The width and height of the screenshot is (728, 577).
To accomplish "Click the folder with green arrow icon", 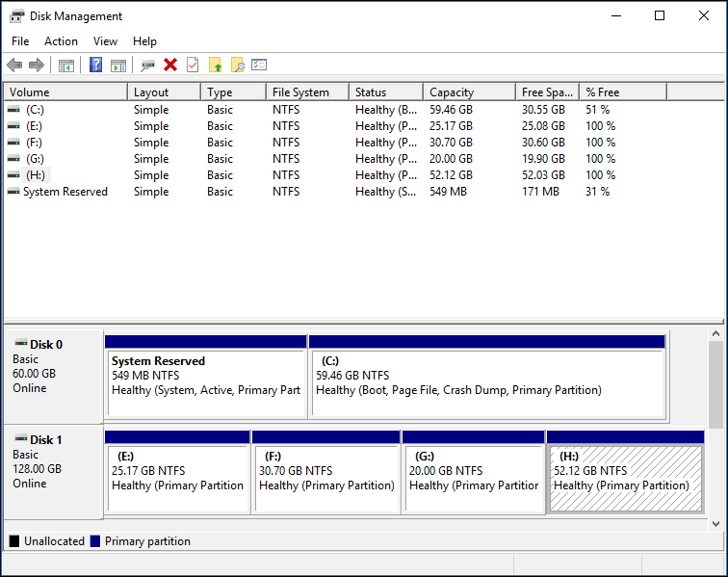I will (215, 65).
